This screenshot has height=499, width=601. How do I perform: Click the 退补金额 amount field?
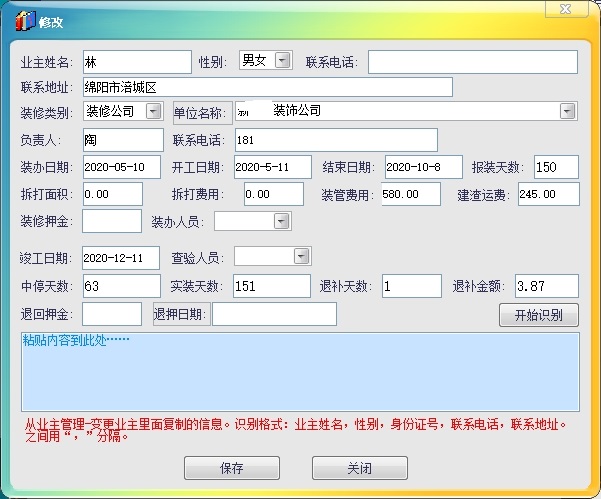(546, 286)
